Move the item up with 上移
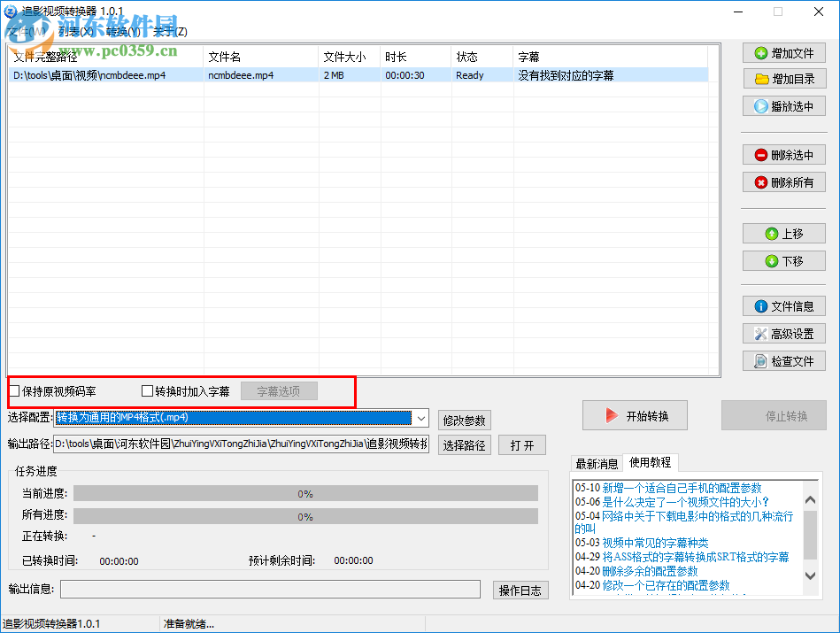This screenshot has height=633, width=840. pos(783,234)
